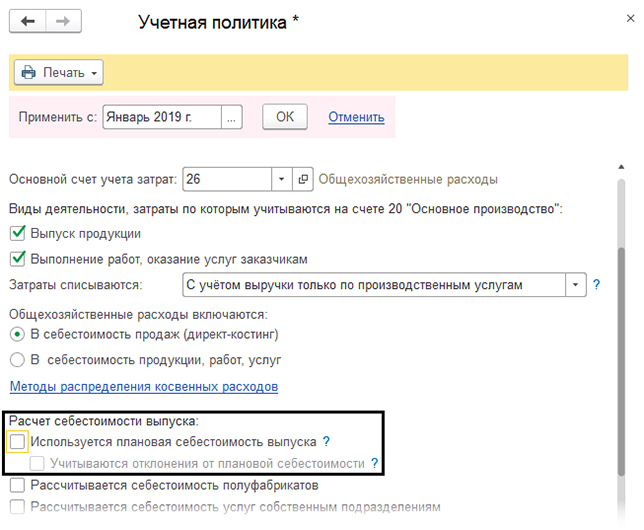The image size is (644, 530).
Task: Enable Рассчитывается себестоимость полуфабрикатов checkbox
Action: pos(17,485)
